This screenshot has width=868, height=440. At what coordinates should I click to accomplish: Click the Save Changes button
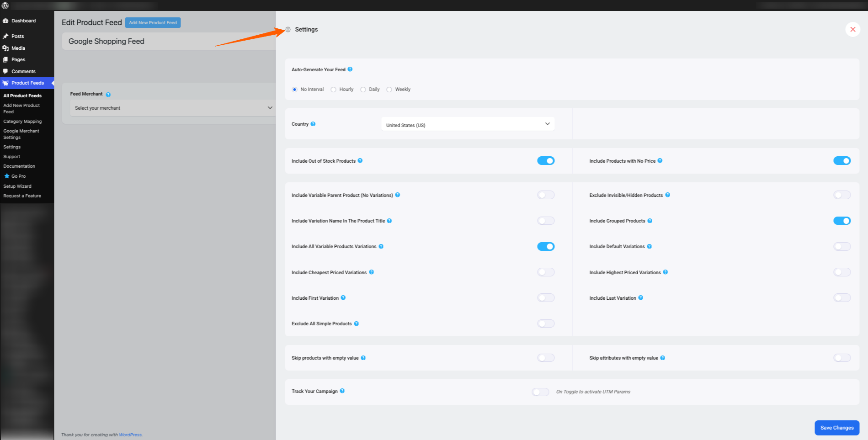[x=836, y=428]
